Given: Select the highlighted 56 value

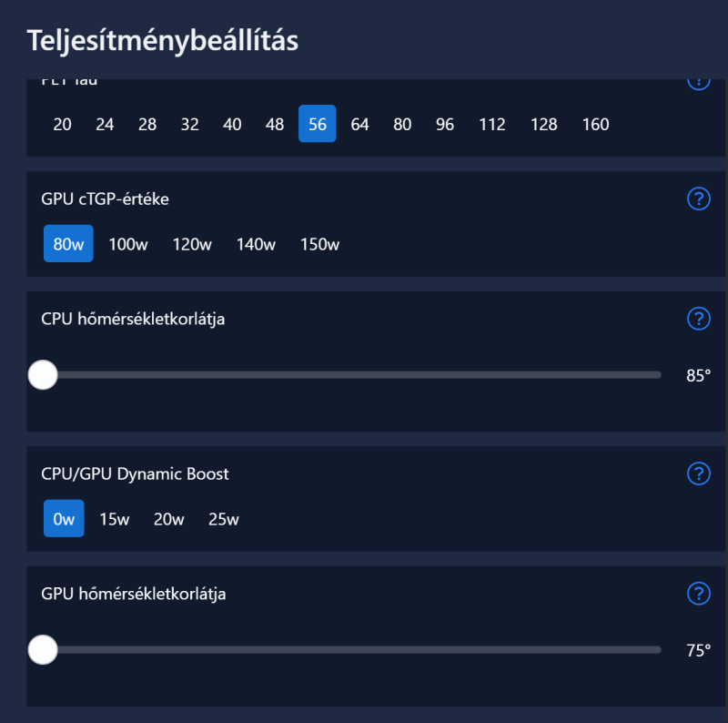Looking at the screenshot, I should point(318,125).
